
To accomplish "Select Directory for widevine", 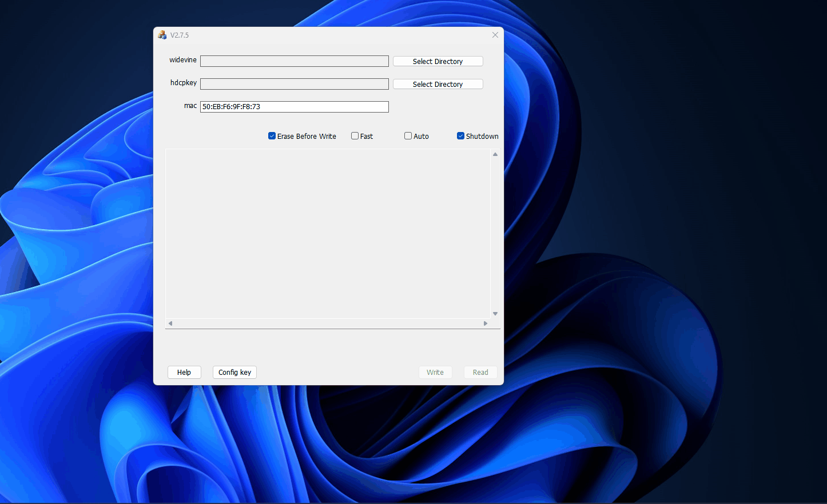I will point(438,61).
